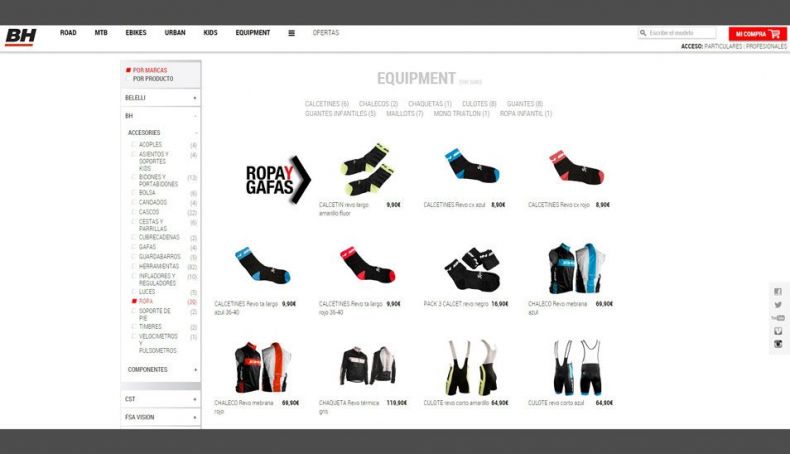Image resolution: width=790 pixels, height=454 pixels.
Task: Open Calcetines Revo ta largo rojo image
Action: coord(367,265)
